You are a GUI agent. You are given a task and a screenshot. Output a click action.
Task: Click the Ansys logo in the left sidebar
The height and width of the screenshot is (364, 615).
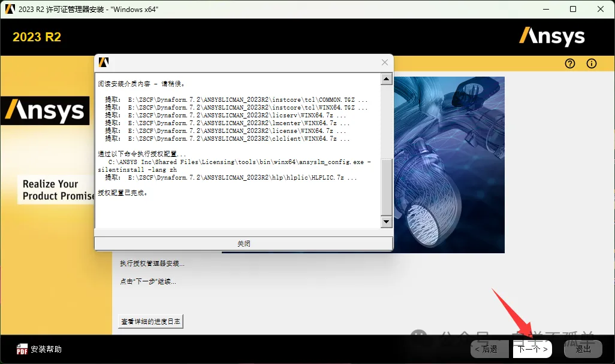[45, 111]
